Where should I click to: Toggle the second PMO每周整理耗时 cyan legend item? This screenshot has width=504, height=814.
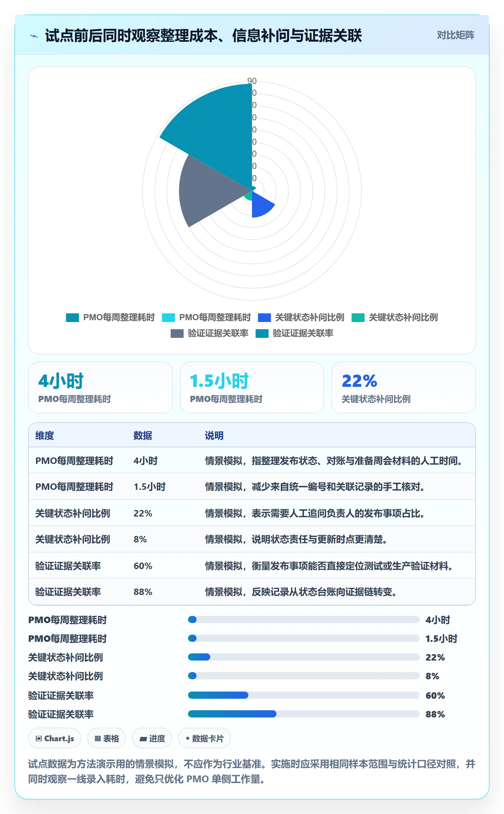tap(206, 317)
